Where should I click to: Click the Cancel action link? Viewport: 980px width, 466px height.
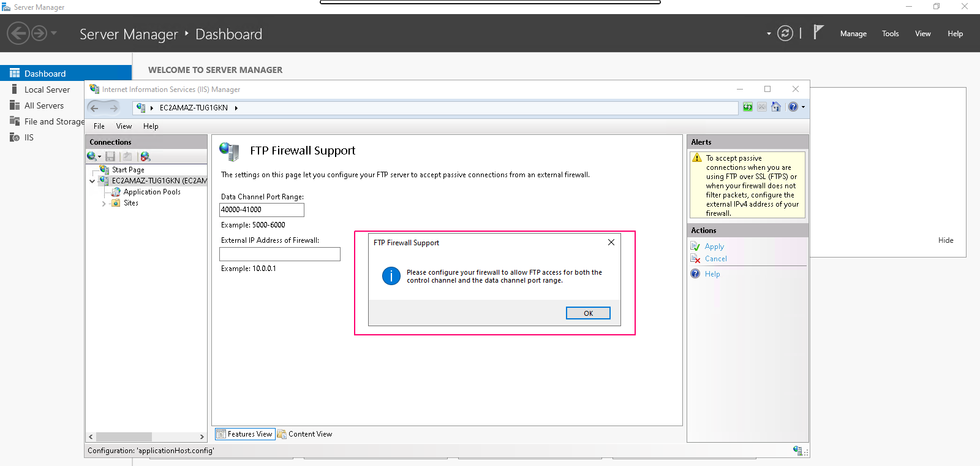[715, 259]
